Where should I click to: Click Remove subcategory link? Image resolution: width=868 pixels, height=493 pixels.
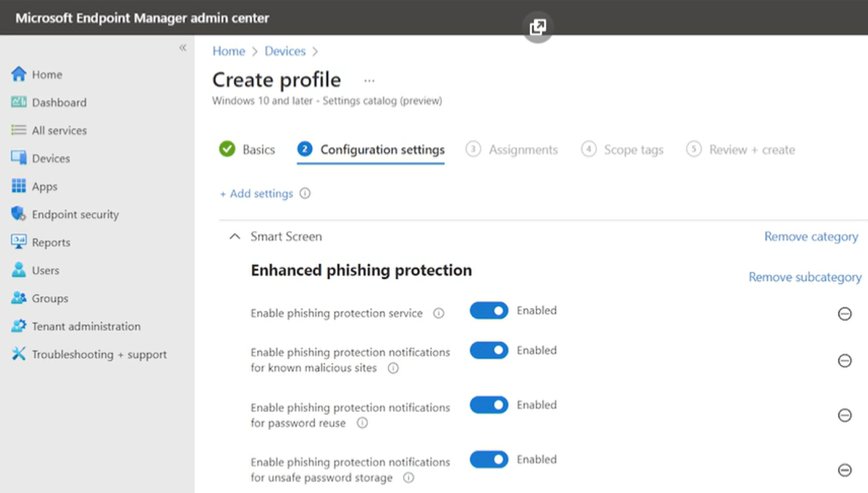(805, 277)
